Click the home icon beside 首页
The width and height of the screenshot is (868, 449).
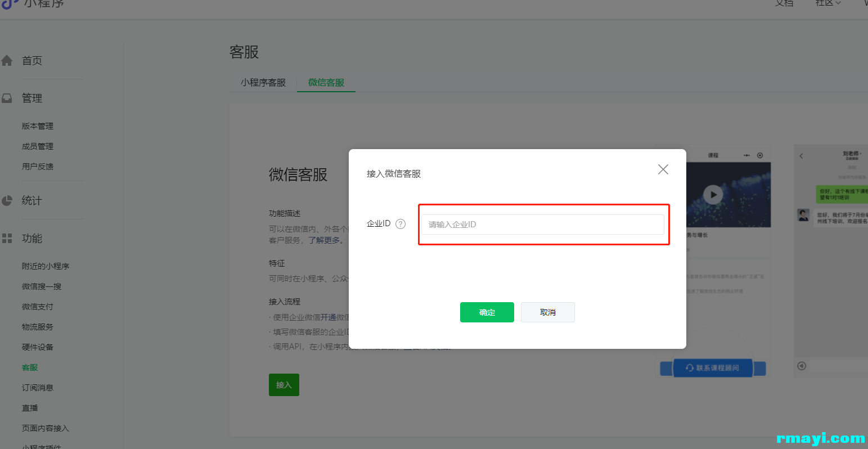point(7,61)
